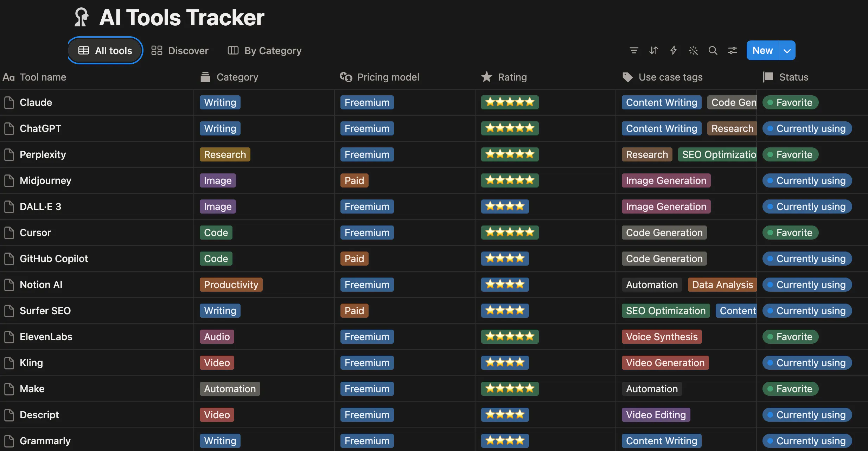
Task: Click the filter icon in toolbar
Action: tap(634, 51)
